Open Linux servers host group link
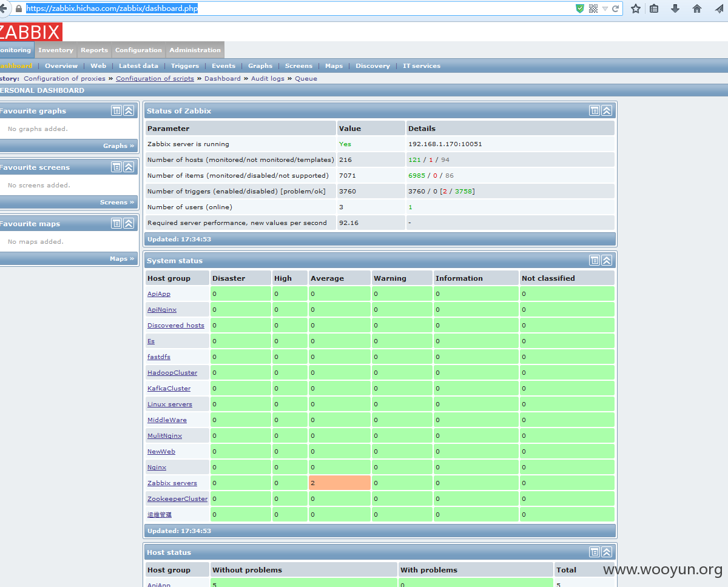Image resolution: width=728 pixels, height=587 pixels. [170, 404]
